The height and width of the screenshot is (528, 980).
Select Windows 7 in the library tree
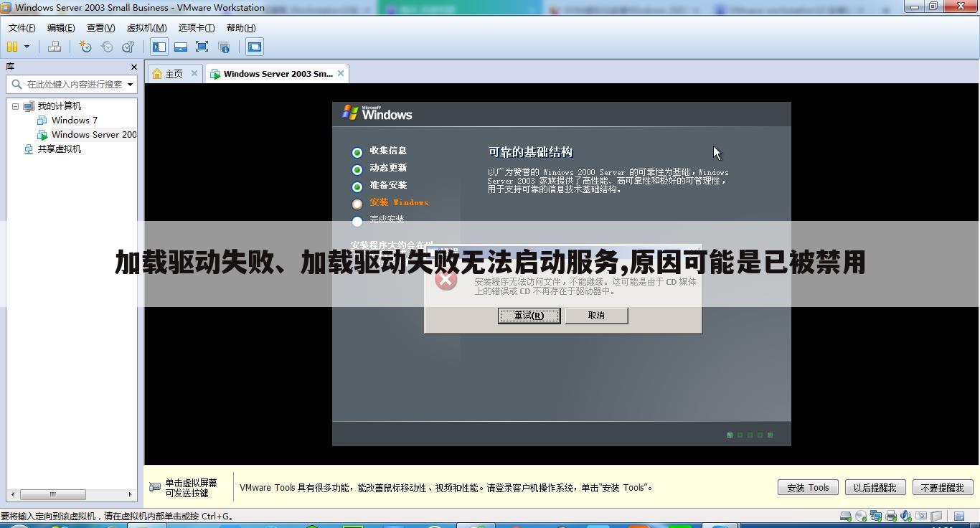pyautogui.click(x=75, y=120)
